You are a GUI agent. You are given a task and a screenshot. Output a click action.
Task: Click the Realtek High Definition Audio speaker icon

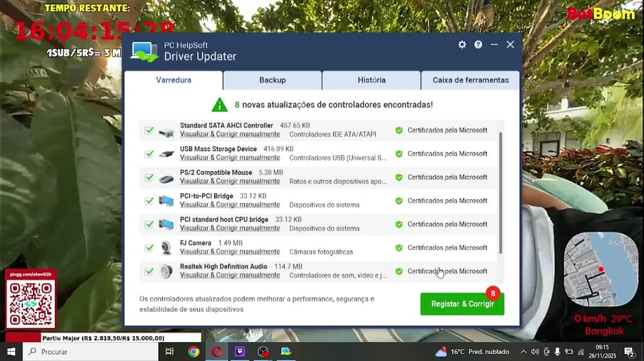click(x=166, y=271)
